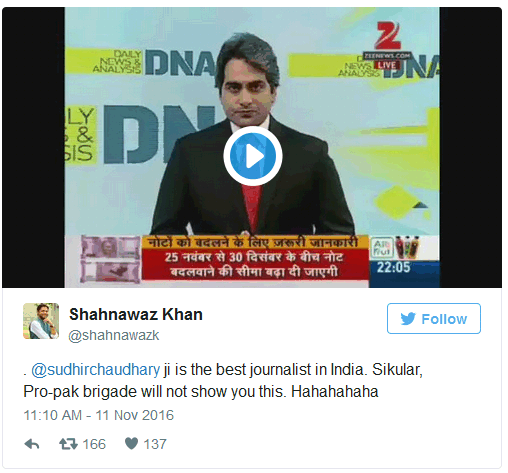Open the @sudhirchaudhary mention link
This screenshot has width=508, height=473.
[95, 370]
